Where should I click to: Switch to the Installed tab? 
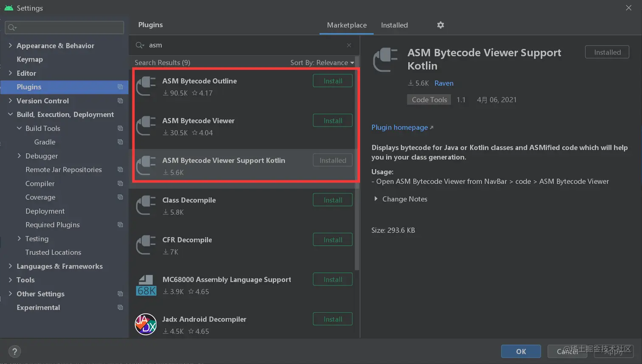394,25
